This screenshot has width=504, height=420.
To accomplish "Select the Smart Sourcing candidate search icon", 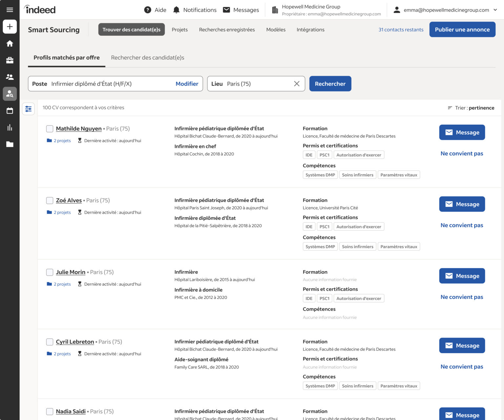I will 10,94.
